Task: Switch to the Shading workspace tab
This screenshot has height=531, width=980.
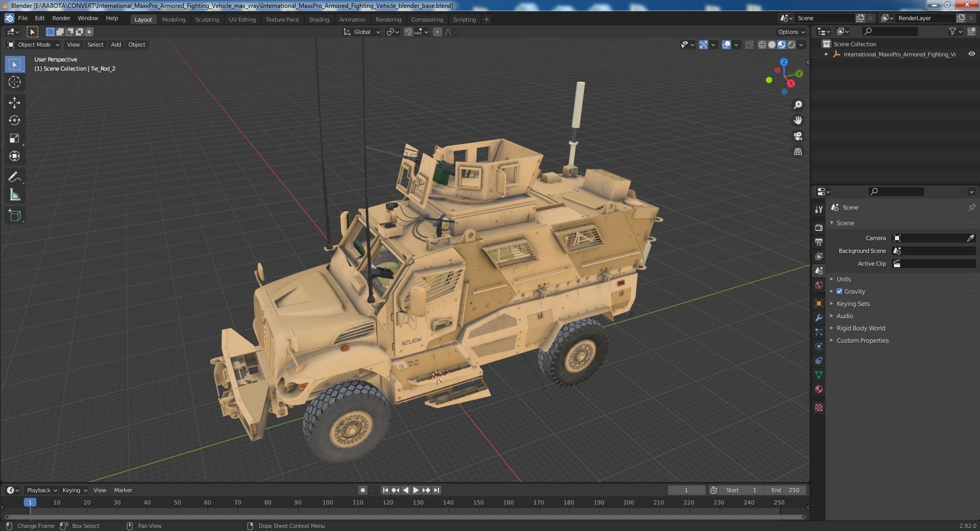Action: click(319, 19)
